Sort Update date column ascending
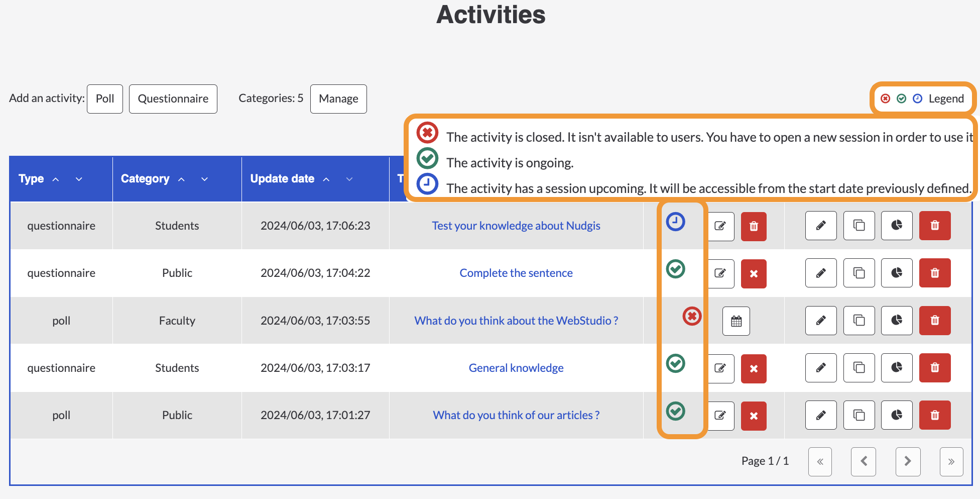This screenshot has height=499, width=980. [326, 179]
